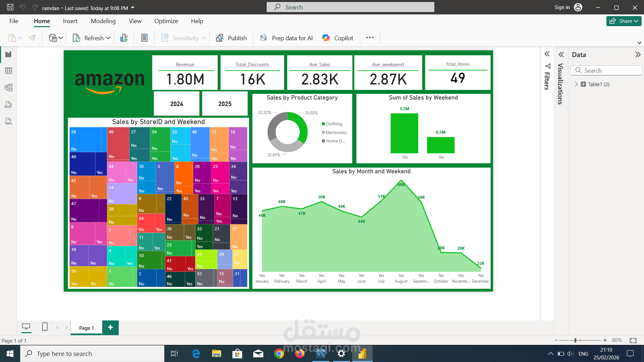This screenshot has width=644, height=362.
Task: Switch to mobile layout view
Action: 45,327
